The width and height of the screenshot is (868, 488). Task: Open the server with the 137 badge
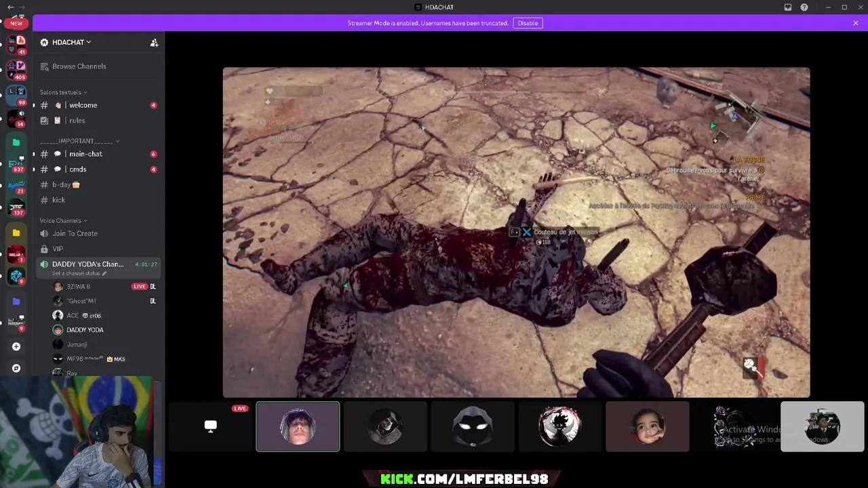pyautogui.click(x=16, y=207)
